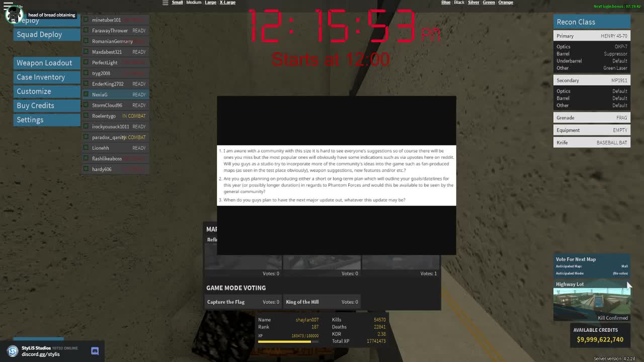
Task: Vote for King of the Hill mode
Action: 302,302
